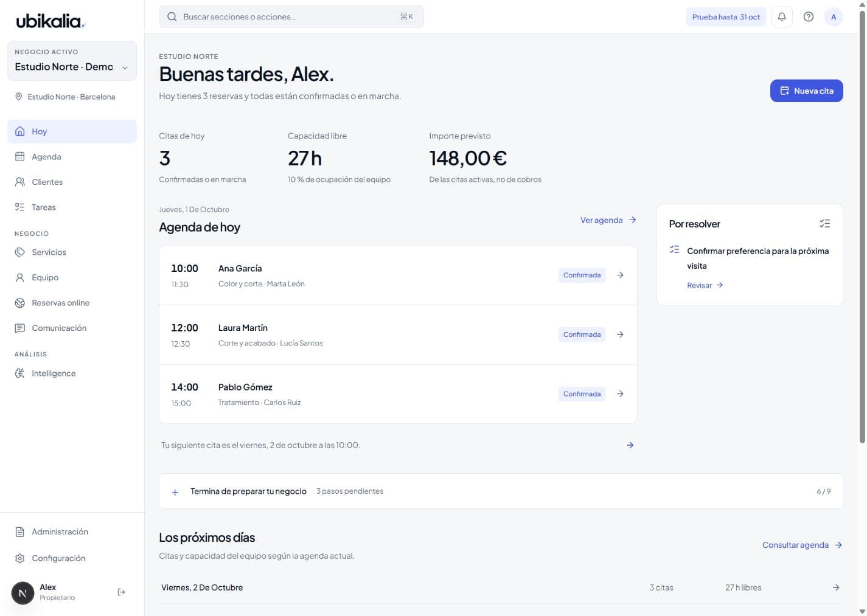Open Equipo section

(x=72, y=277)
